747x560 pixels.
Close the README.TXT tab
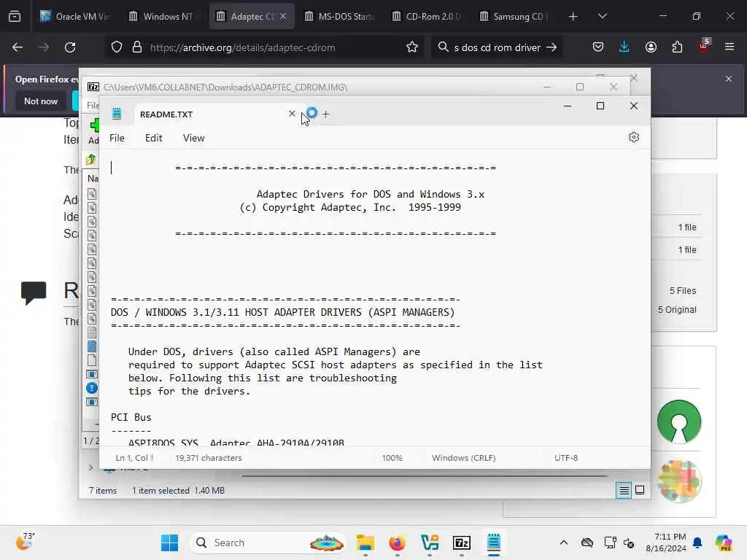(x=292, y=114)
